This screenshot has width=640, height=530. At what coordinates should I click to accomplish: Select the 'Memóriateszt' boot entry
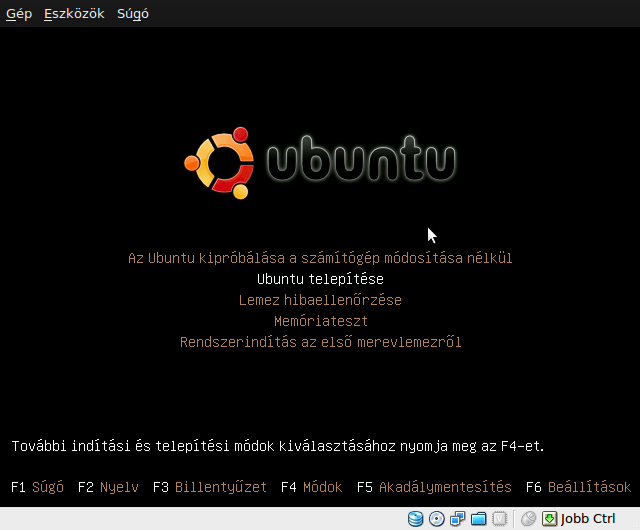pos(320,321)
